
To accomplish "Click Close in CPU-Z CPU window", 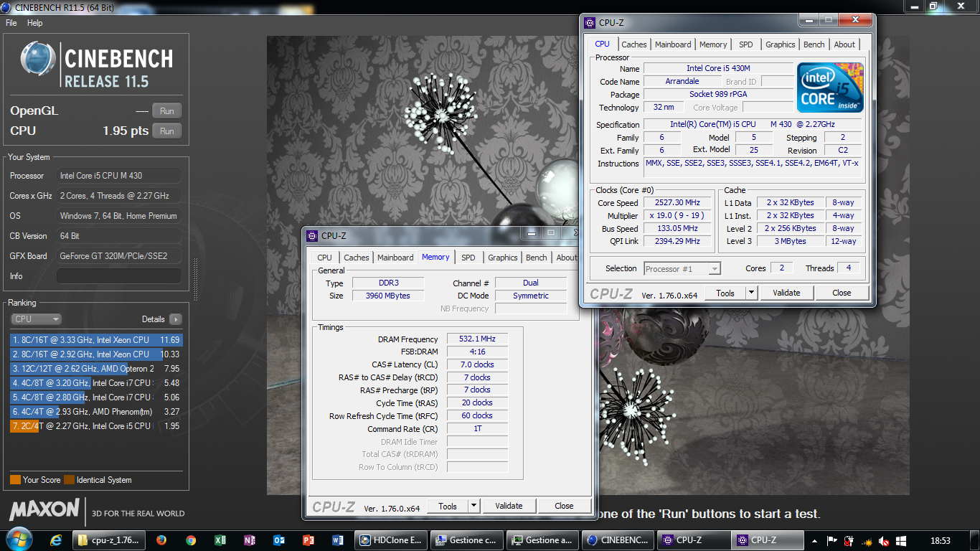I will [842, 293].
